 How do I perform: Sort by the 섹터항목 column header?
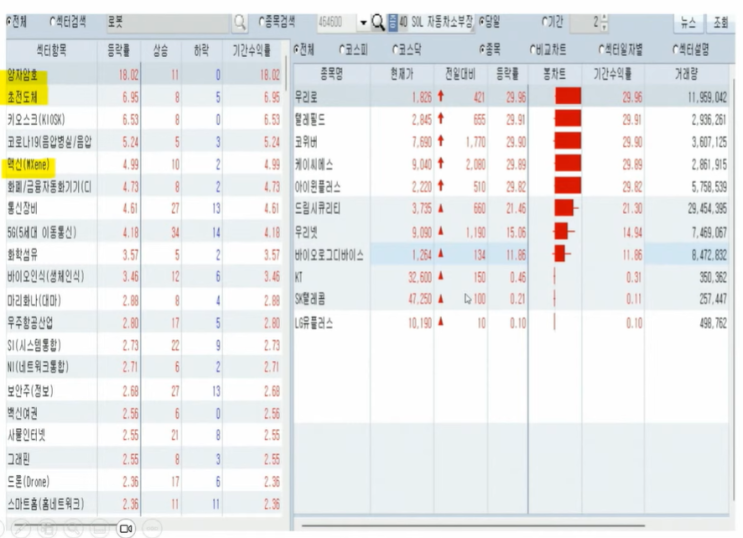(51, 51)
